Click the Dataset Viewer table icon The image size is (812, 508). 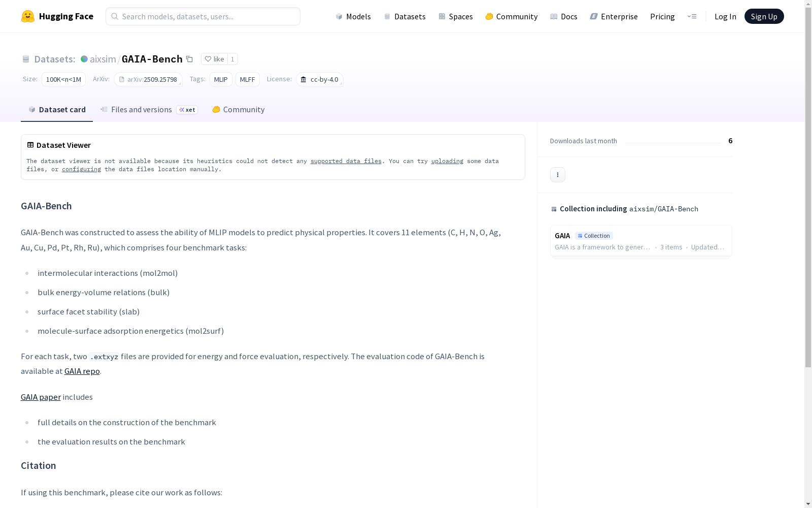click(x=30, y=145)
